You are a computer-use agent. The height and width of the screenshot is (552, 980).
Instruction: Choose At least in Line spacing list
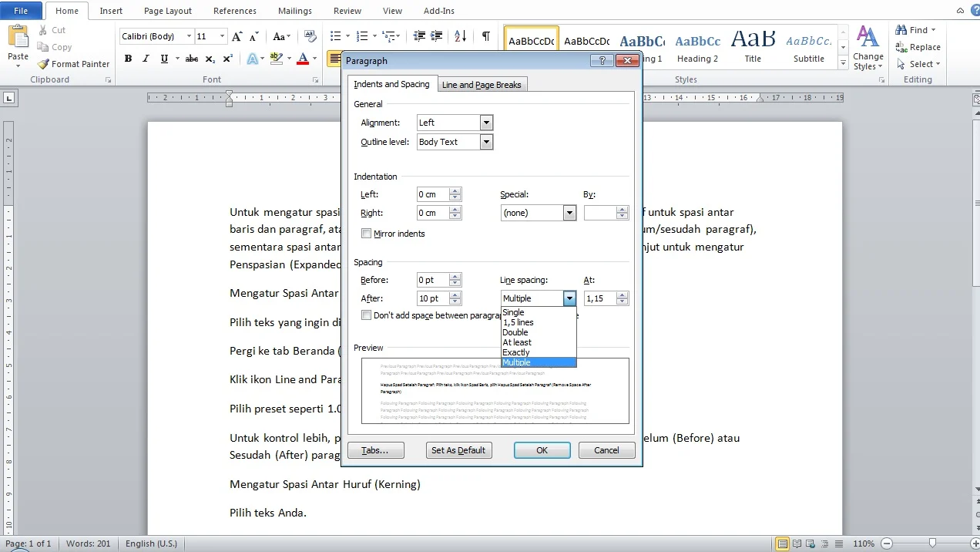539,342
